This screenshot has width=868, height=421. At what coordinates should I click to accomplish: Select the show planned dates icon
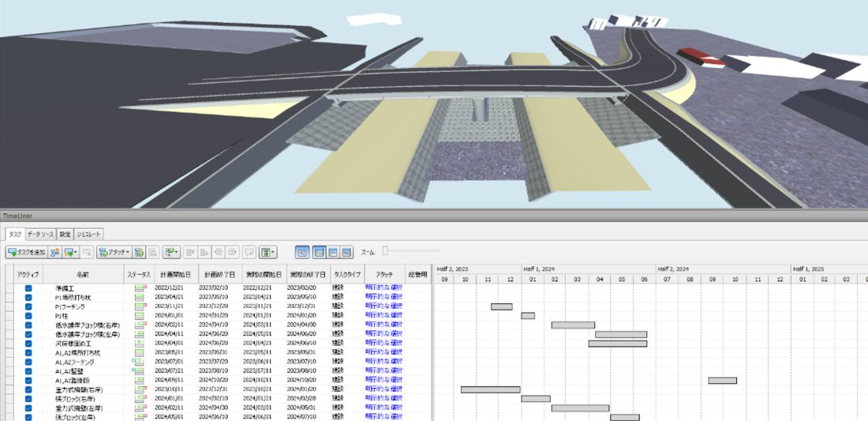319,252
